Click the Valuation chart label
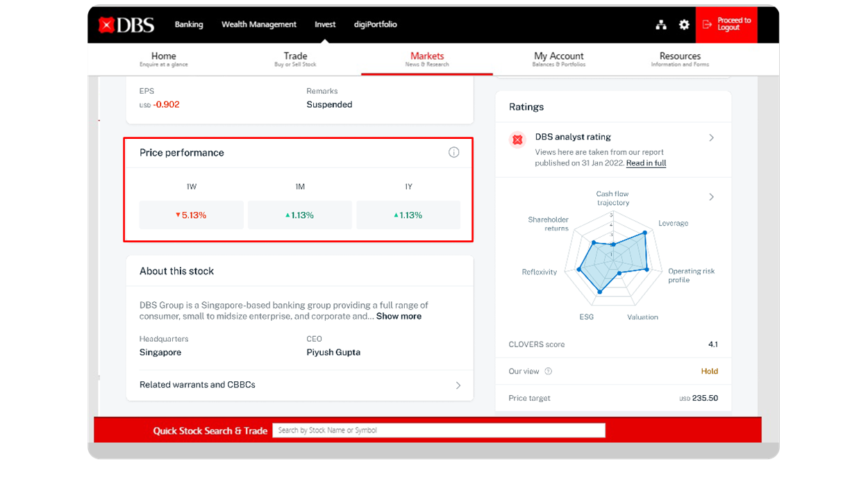868x500 pixels. [642, 317]
